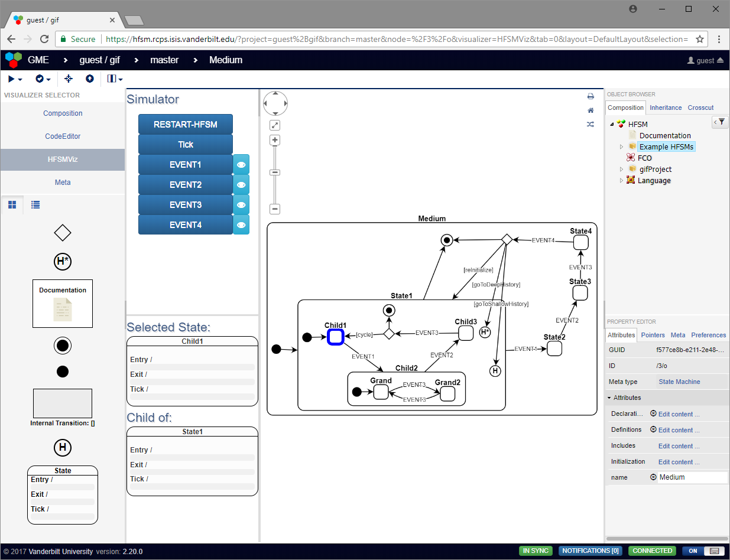
Task: Click the name field containing Medium
Action: click(x=692, y=477)
